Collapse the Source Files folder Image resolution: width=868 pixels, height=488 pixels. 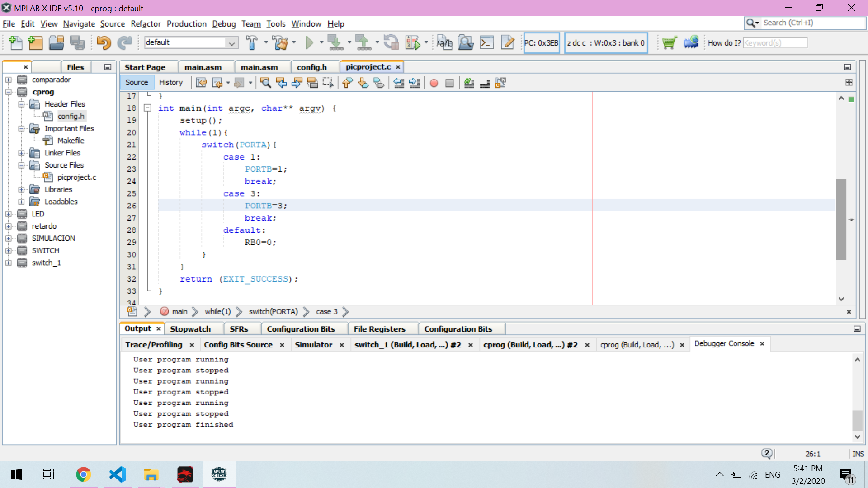pos(21,165)
